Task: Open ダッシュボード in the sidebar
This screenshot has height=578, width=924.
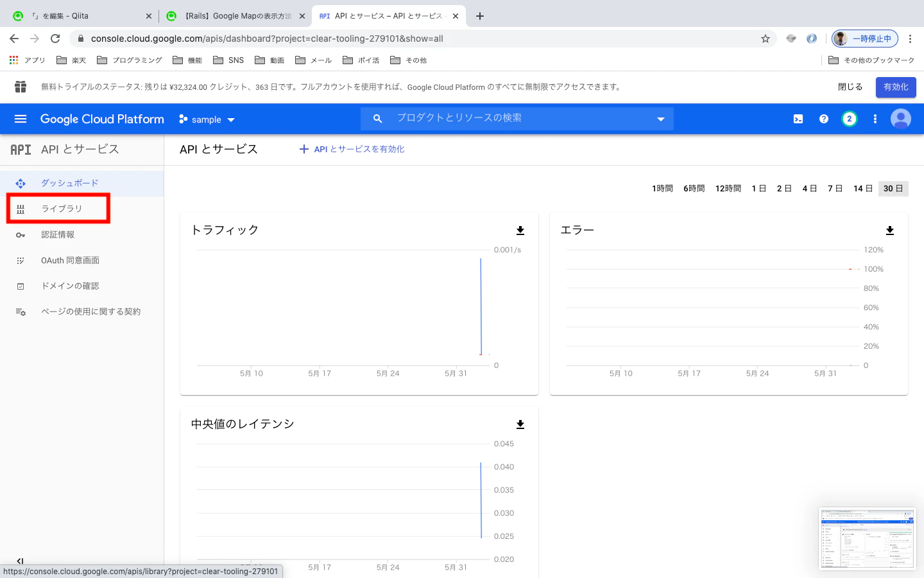Action: (x=81, y=183)
